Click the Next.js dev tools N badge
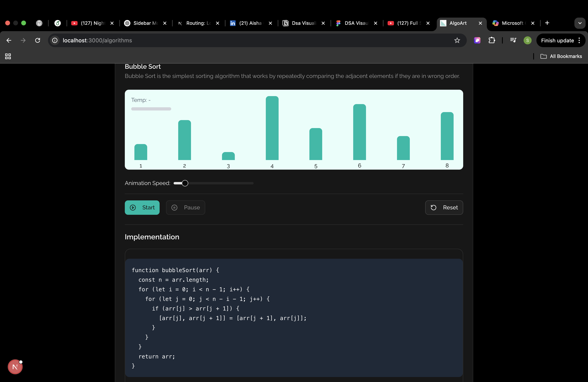Image resolution: width=588 pixels, height=382 pixels. point(15,367)
